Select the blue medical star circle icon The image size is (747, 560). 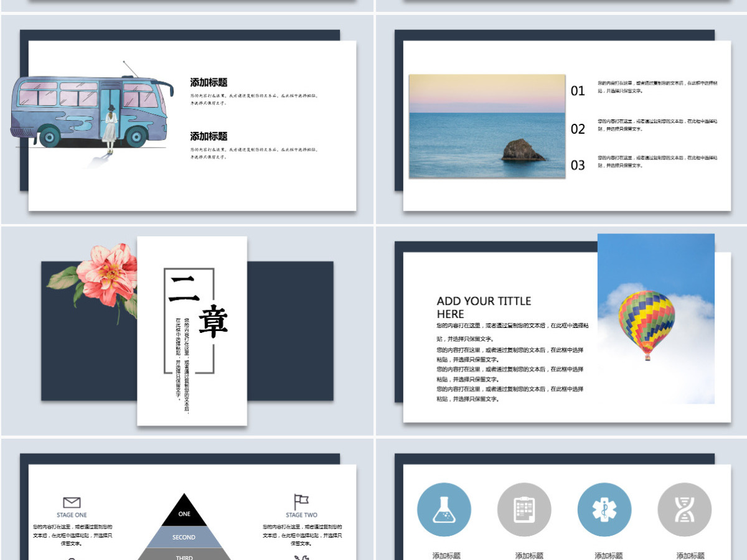pyautogui.click(x=604, y=510)
